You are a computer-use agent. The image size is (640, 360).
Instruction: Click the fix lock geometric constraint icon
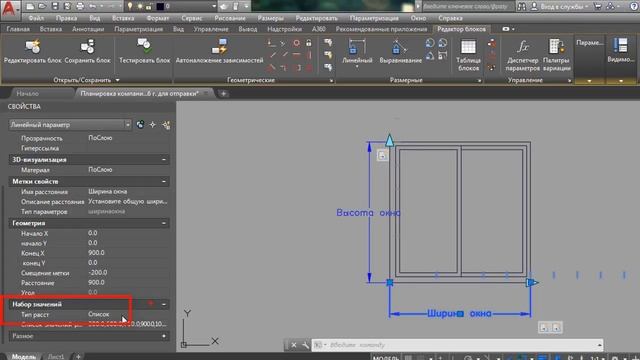click(x=309, y=43)
